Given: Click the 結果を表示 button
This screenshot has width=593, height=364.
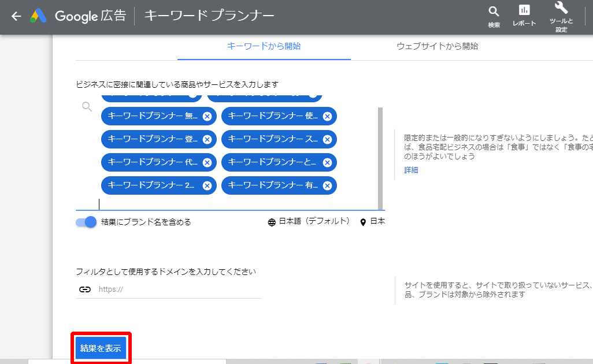Looking at the screenshot, I should (x=101, y=348).
